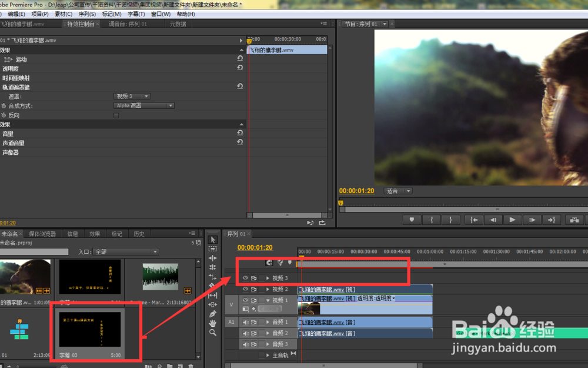Select the Slip tool
588x368 pixels.
213,295
